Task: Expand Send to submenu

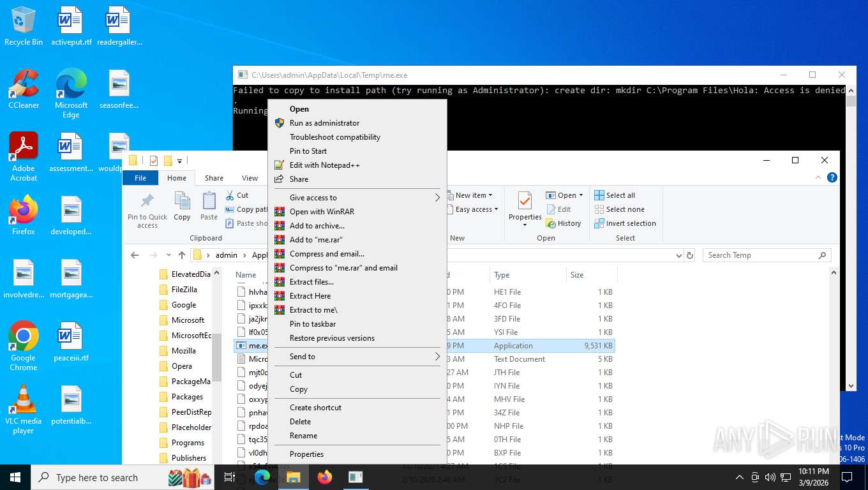Action: coord(357,357)
